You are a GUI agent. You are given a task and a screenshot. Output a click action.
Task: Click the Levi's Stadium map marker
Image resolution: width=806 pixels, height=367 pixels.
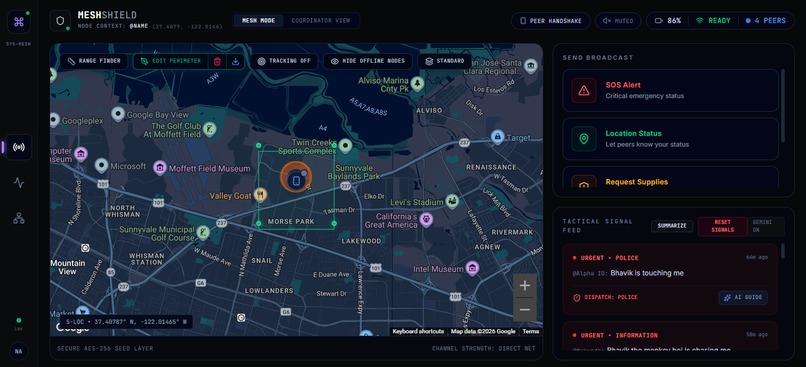[452, 201]
